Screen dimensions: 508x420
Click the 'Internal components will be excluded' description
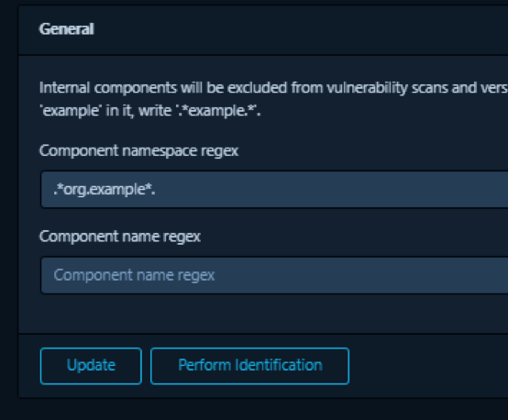click(x=273, y=99)
